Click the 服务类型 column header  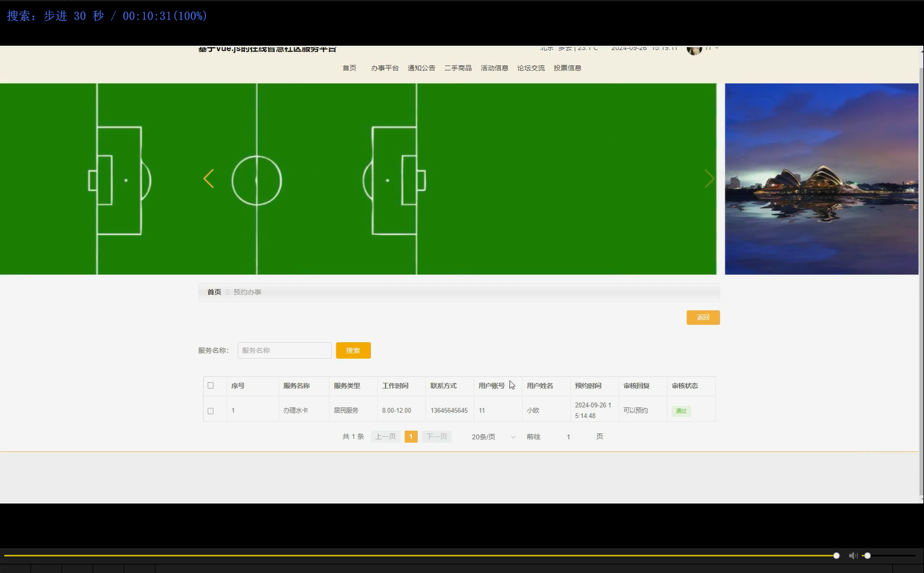click(x=347, y=386)
